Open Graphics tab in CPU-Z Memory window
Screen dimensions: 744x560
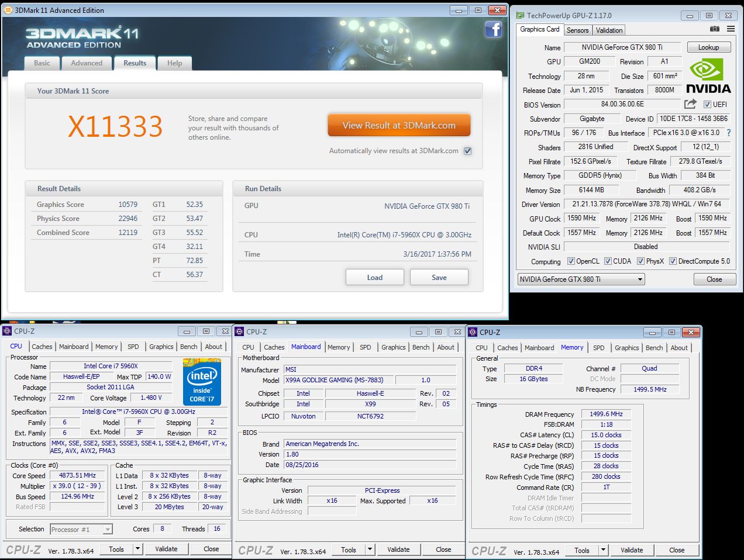click(x=627, y=348)
